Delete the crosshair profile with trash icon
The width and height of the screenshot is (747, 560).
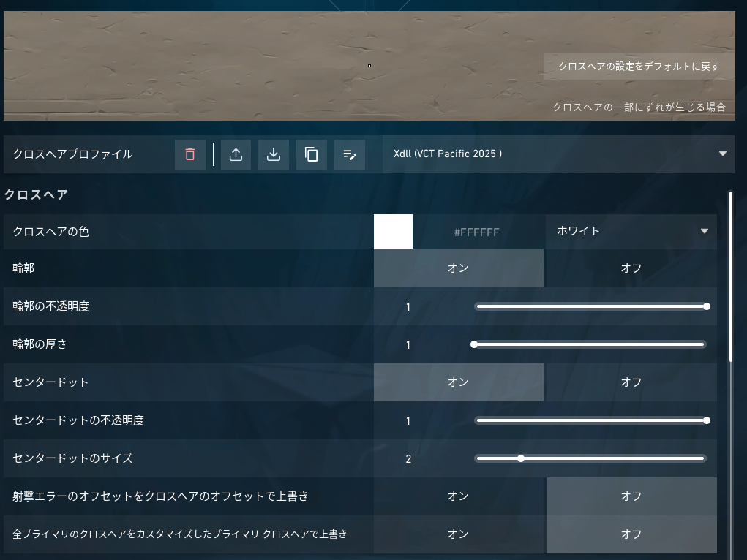tap(190, 154)
